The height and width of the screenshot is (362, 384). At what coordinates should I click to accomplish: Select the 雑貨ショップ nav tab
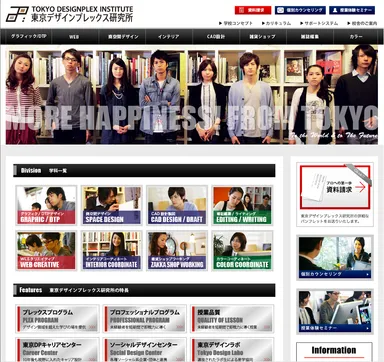click(263, 37)
